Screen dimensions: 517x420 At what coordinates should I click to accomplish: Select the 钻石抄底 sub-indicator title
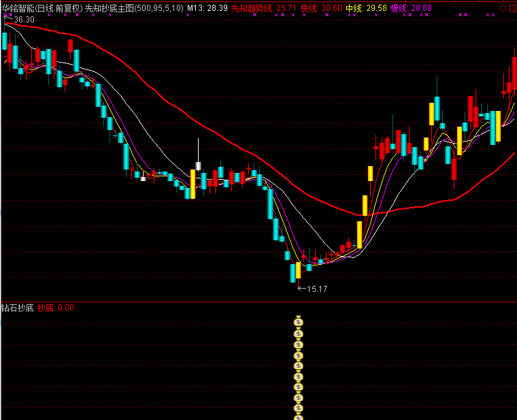pos(17,308)
